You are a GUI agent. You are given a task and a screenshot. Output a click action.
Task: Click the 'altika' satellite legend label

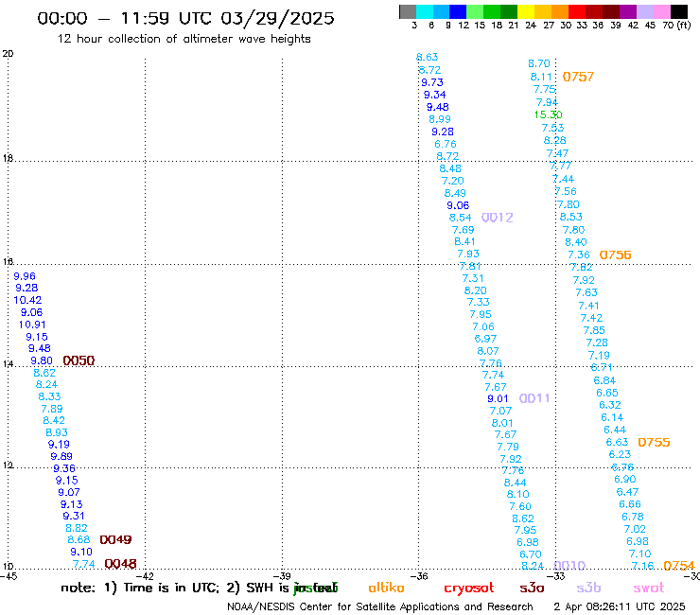(x=386, y=588)
